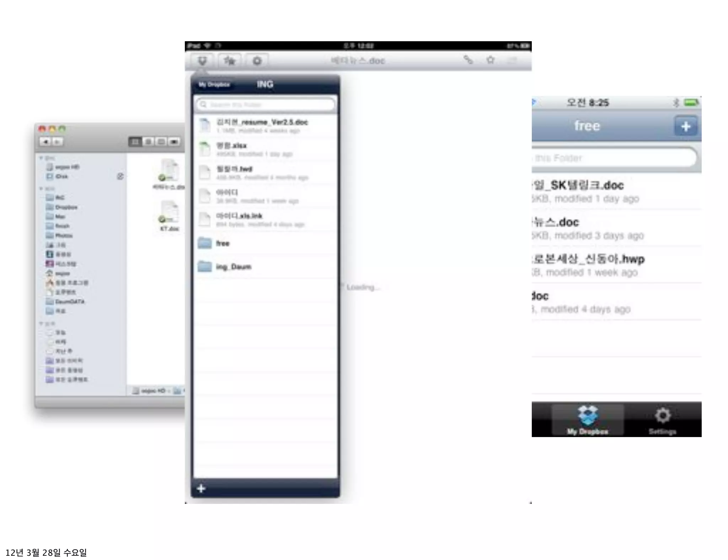Screen dimensions: 728x560
Task: Star the open document as favorite
Action: [x=491, y=60]
